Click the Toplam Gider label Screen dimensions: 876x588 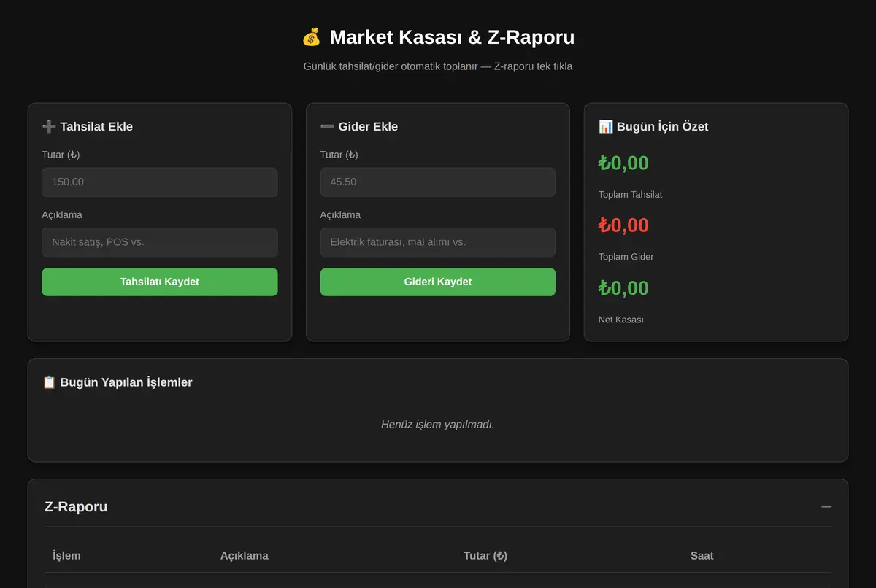click(626, 257)
